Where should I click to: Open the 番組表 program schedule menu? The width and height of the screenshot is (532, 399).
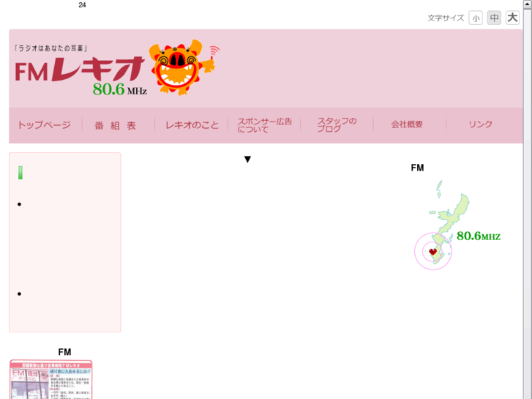(x=116, y=126)
